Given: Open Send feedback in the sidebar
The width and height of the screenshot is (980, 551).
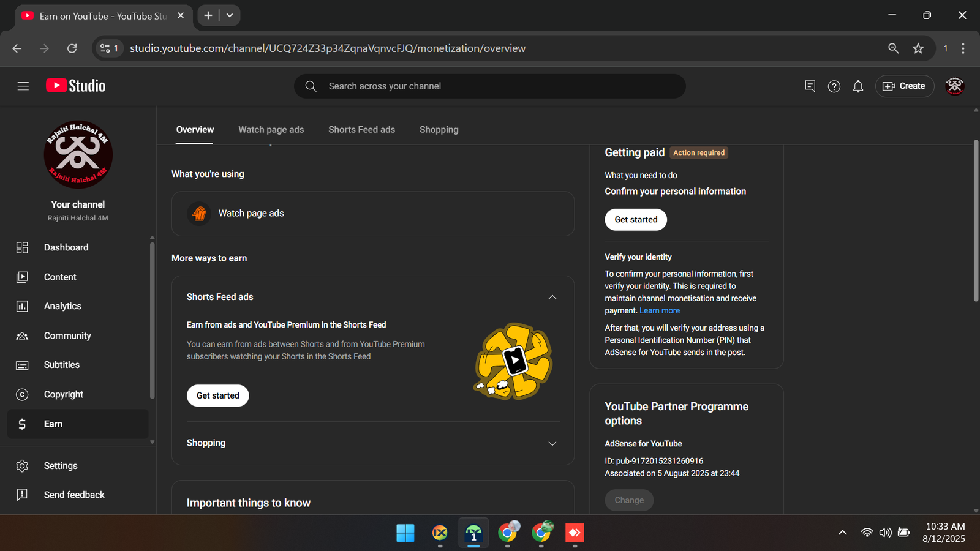Looking at the screenshot, I should click(x=78, y=495).
